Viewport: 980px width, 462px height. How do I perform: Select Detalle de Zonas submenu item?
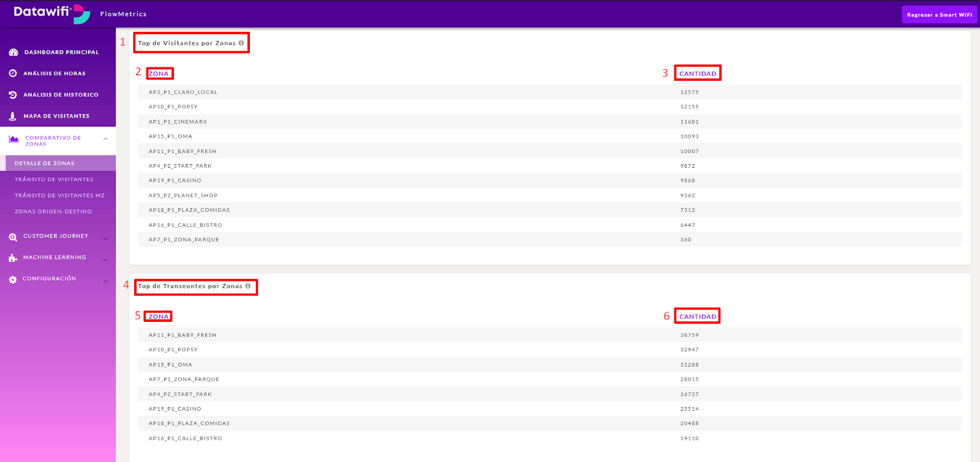58,163
